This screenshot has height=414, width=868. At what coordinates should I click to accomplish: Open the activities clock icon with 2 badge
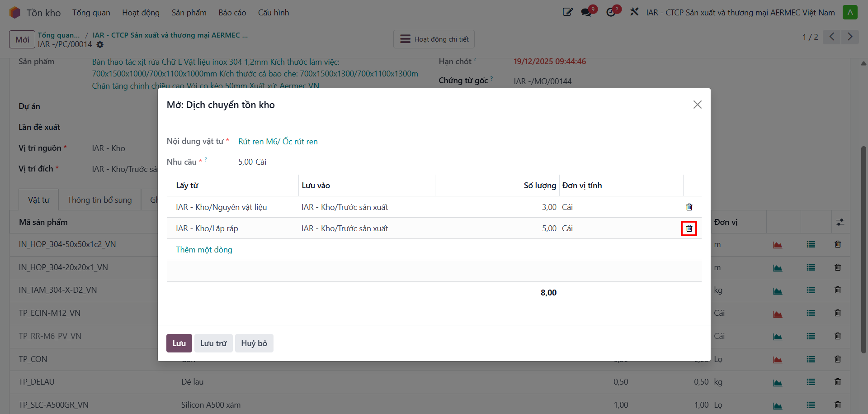point(611,12)
